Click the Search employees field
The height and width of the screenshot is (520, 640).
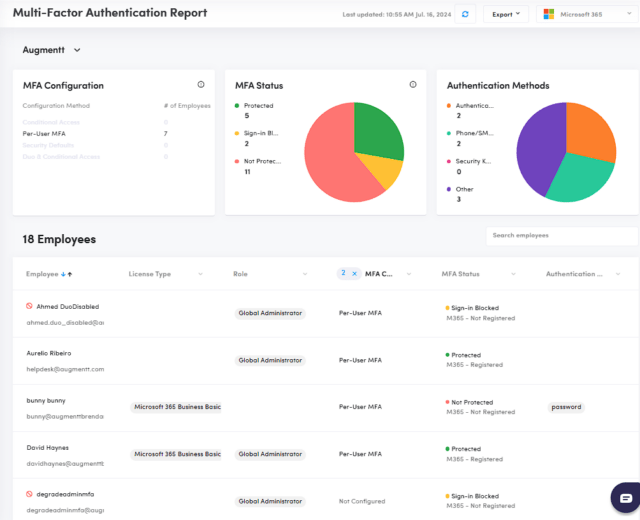point(562,236)
